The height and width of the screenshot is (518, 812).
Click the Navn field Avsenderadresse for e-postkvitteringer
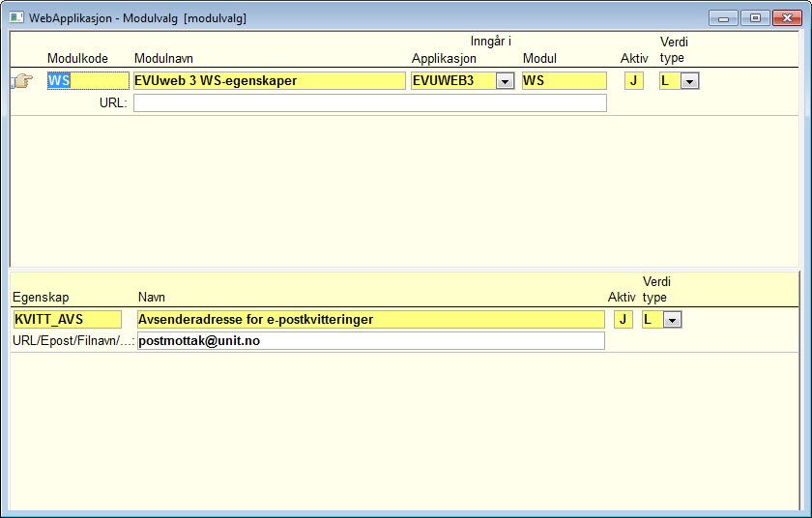point(371,319)
